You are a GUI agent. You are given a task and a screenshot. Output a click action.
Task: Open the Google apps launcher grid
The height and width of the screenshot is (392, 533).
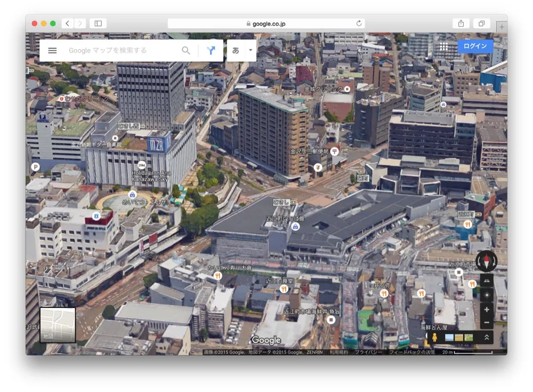[x=445, y=46]
